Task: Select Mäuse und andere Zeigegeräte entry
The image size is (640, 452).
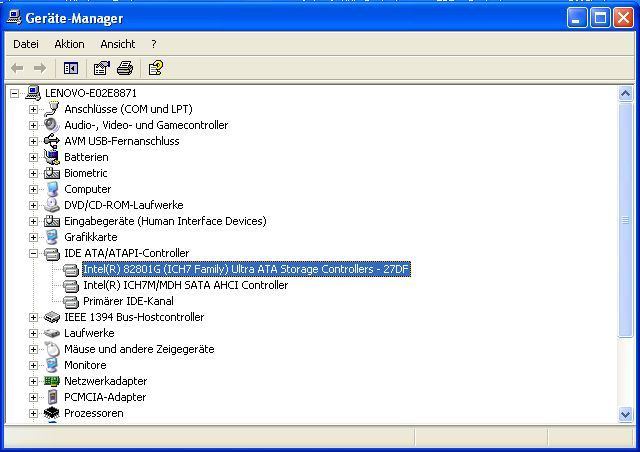Action: coord(139,349)
